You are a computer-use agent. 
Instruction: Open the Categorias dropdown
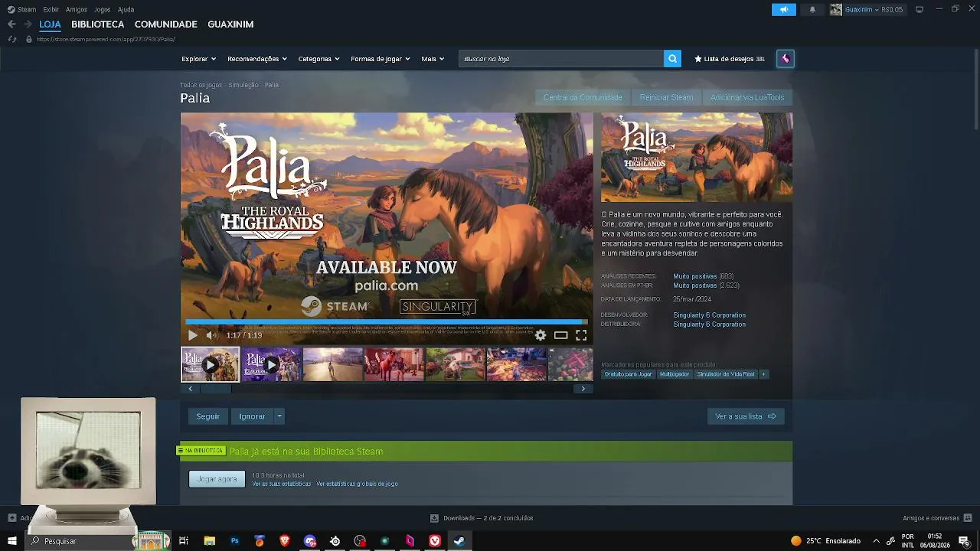[318, 59]
